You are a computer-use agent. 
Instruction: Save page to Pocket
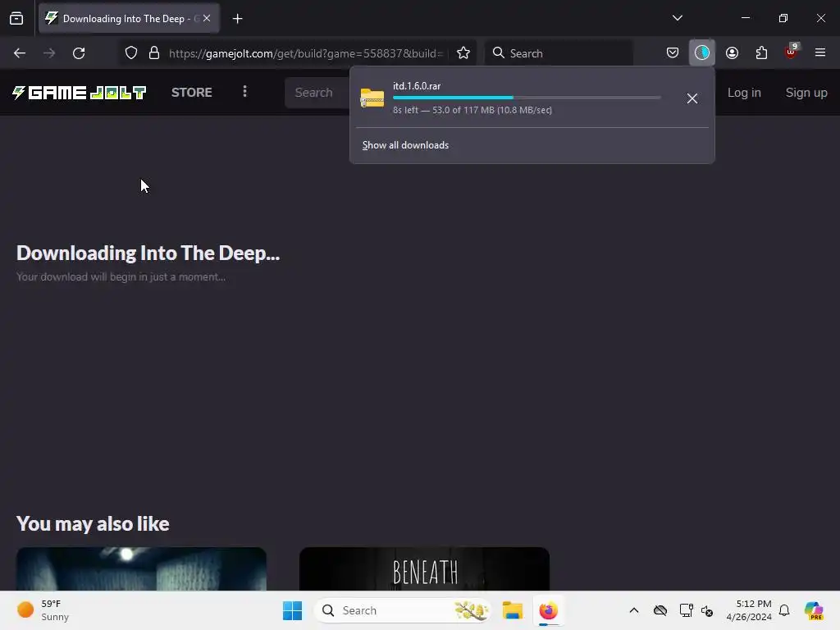click(x=673, y=52)
